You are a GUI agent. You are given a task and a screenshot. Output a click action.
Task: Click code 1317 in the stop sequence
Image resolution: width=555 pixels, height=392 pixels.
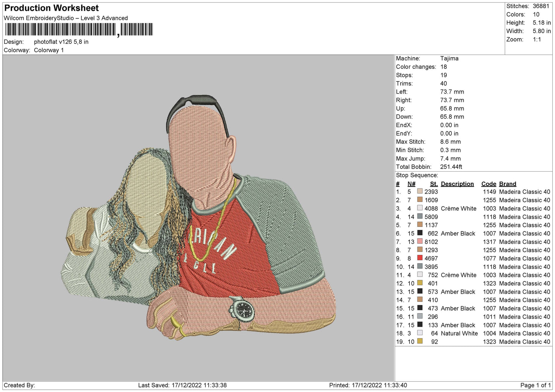[x=489, y=242]
